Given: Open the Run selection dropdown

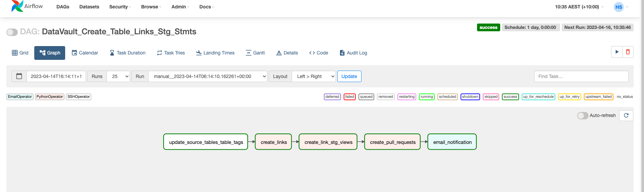Looking at the screenshot, I should coord(208,76).
